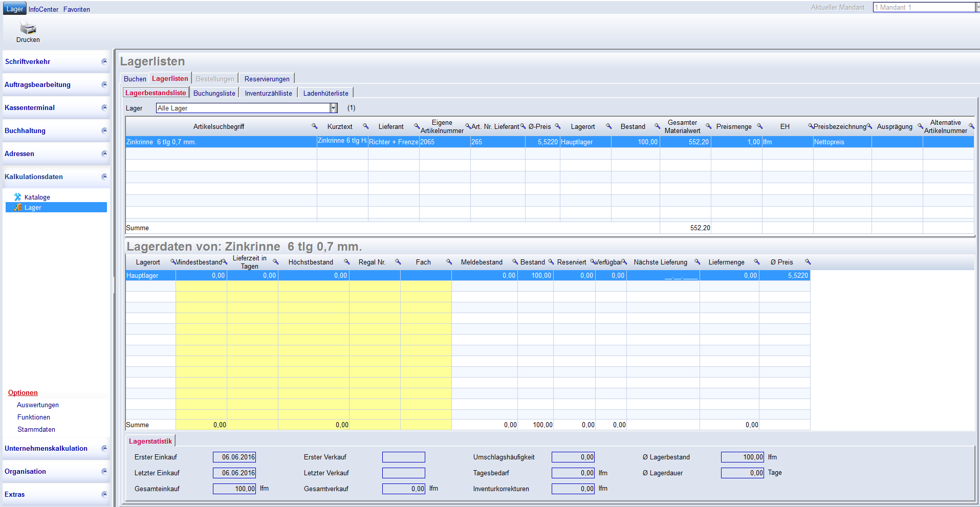Open the Reservierungen tab
Viewport: 980px width, 507px height.
point(267,79)
